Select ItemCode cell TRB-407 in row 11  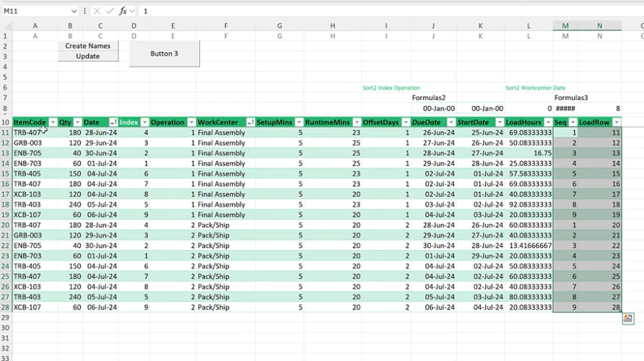(x=35, y=132)
